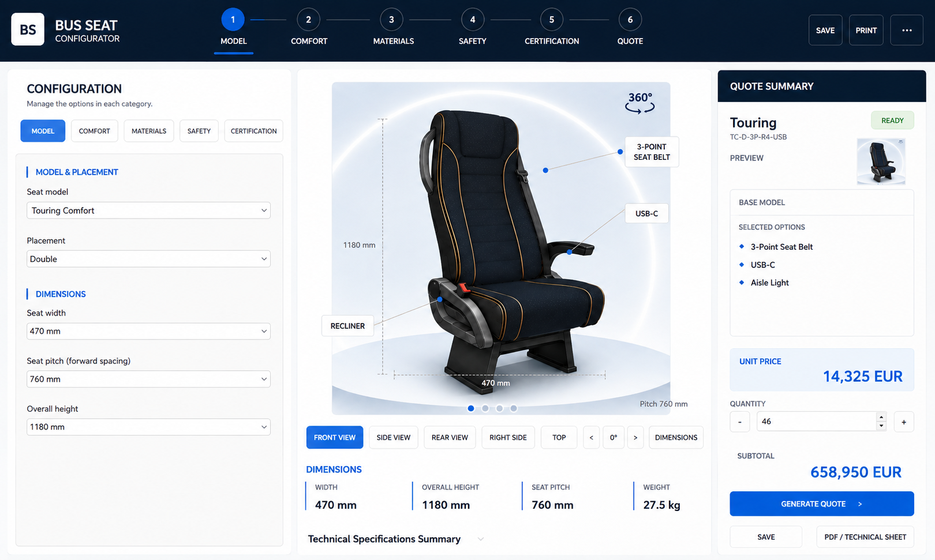Decrease quantity with the minus button
Viewport: 935px width, 560px height.
[740, 422]
